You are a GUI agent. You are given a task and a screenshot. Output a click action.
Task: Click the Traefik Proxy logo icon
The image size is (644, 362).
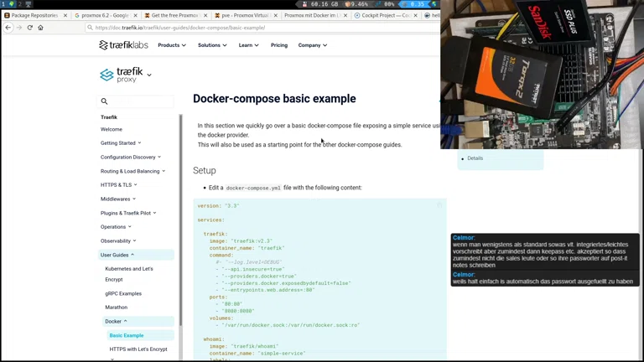(x=106, y=75)
